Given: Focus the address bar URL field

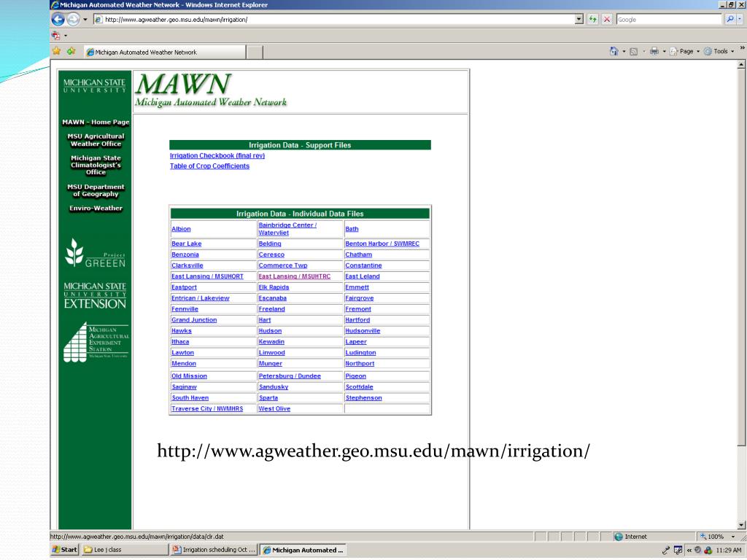Looking at the screenshot, I should pos(334,20).
